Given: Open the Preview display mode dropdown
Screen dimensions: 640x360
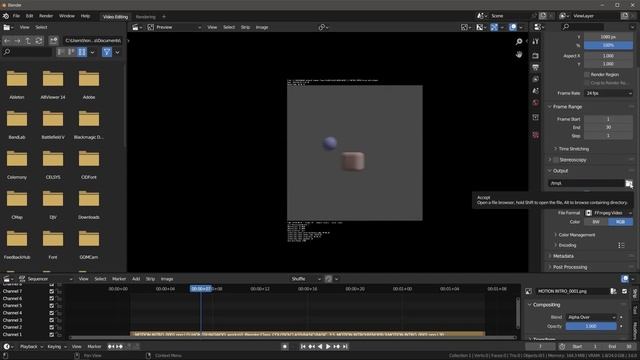Looking at the screenshot, I should pyautogui.click(x=174, y=27).
